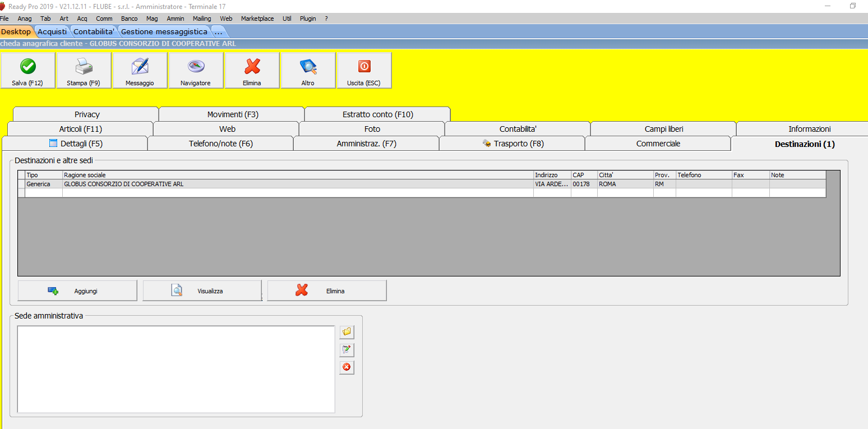Click the Salva (F12) green checkmark button
868x429 pixels.
pyautogui.click(x=28, y=71)
